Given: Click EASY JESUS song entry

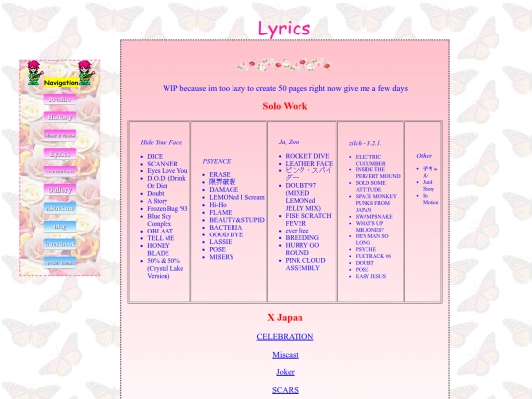Looking at the screenshot, I should [x=370, y=276].
